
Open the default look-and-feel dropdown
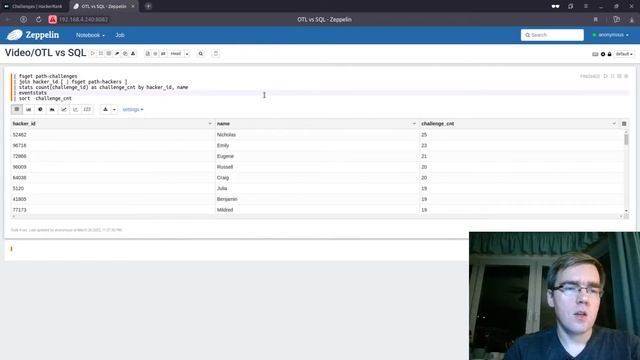tap(624, 54)
